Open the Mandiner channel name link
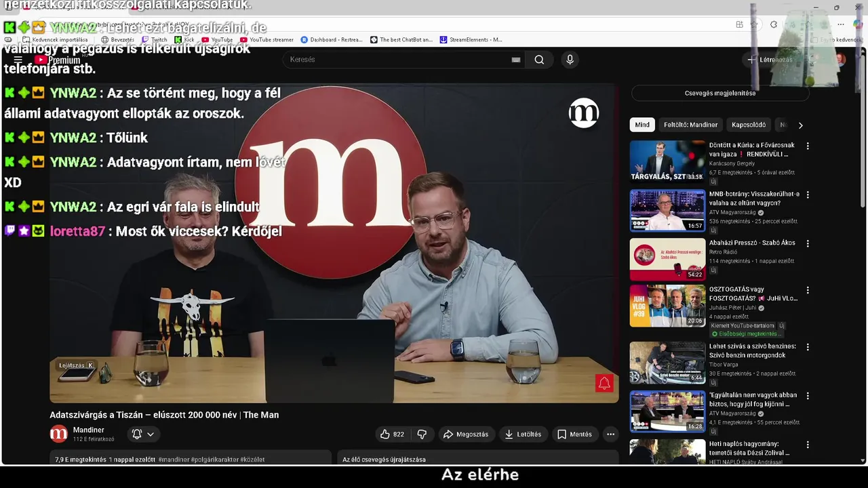The width and height of the screenshot is (868, 488). 89,430
